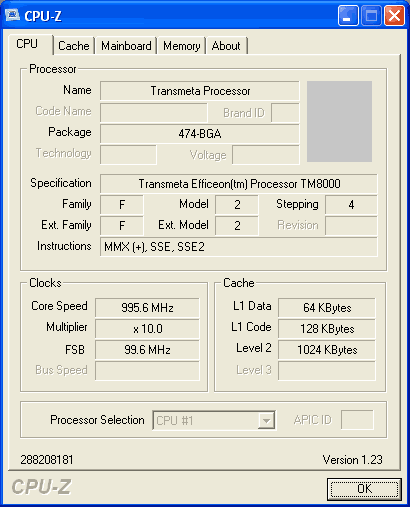Click the Model value 2
Viewport: 410px width, 507px height.
pos(237,205)
